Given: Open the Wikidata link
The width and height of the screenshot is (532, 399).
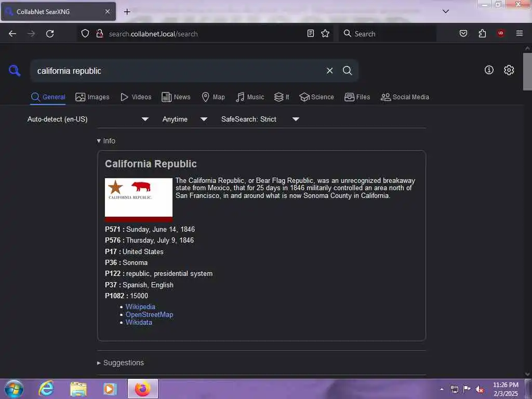Looking at the screenshot, I should point(139,322).
